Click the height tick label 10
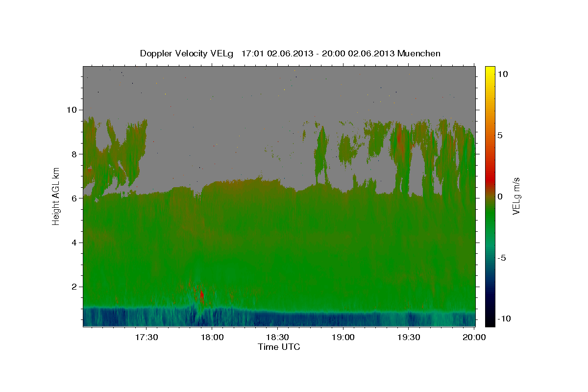Viewport: 588px width, 392px height. click(x=73, y=110)
